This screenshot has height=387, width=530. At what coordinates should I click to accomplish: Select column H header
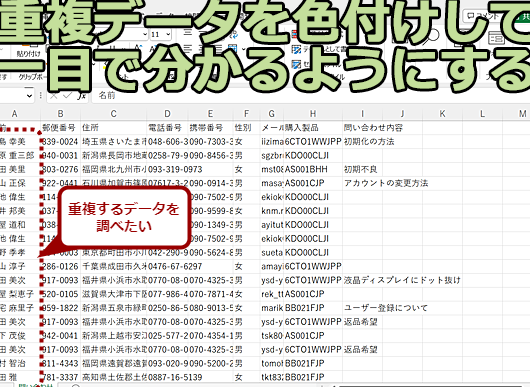pyautogui.click(x=313, y=114)
